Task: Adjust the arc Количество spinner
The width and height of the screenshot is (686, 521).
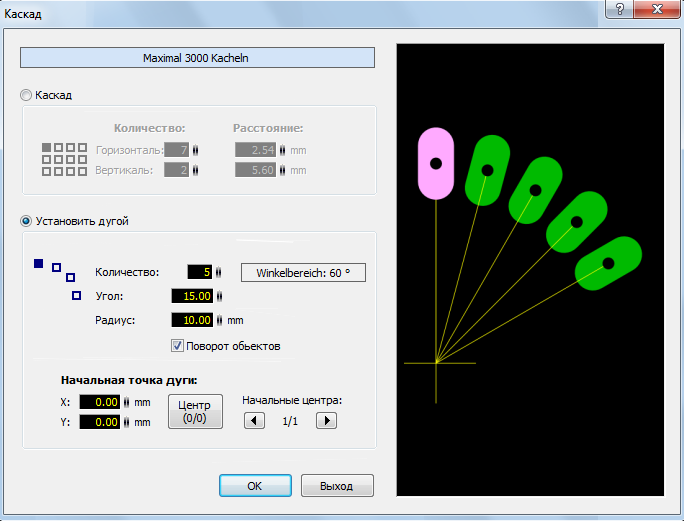Action: click(218, 272)
